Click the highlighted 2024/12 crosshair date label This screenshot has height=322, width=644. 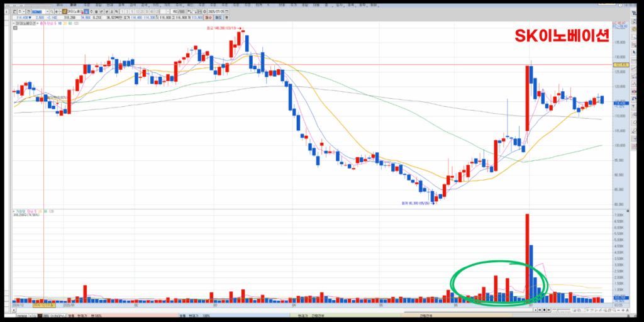[44, 305]
